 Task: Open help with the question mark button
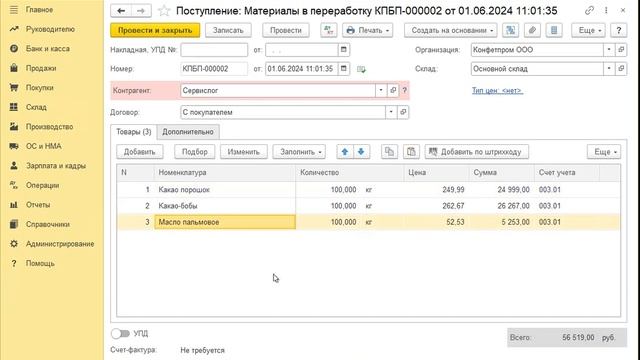[x=618, y=30]
